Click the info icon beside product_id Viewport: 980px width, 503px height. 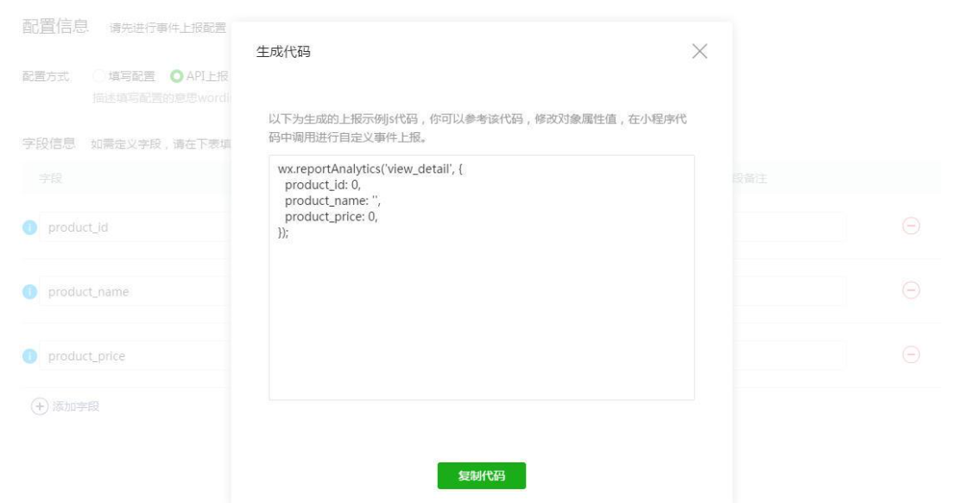coord(30,227)
